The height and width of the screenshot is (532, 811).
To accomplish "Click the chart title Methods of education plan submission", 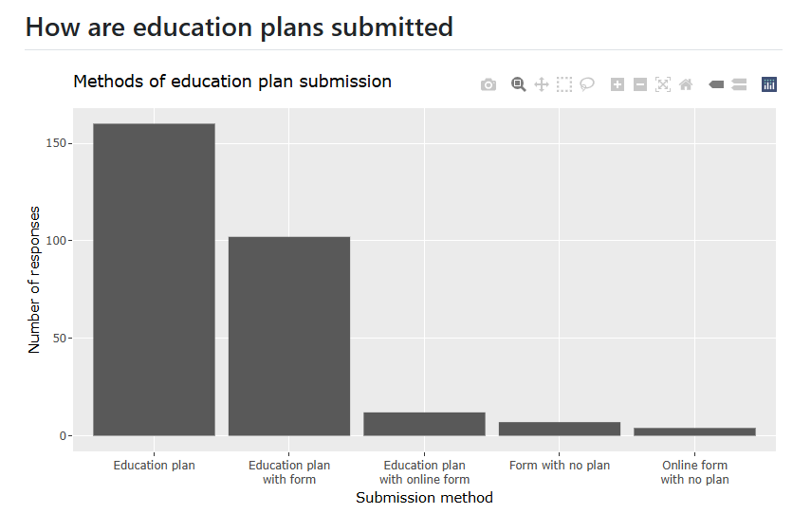I will [x=232, y=82].
